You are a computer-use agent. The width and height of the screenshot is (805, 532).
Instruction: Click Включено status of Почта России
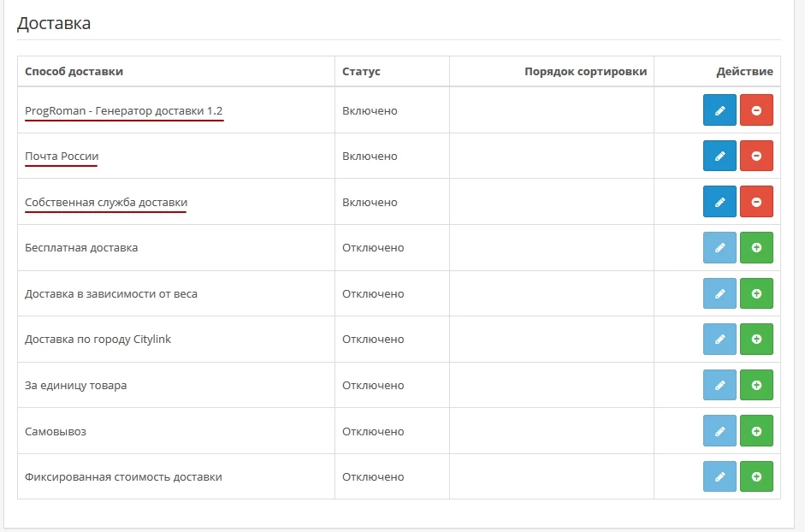[370, 157]
